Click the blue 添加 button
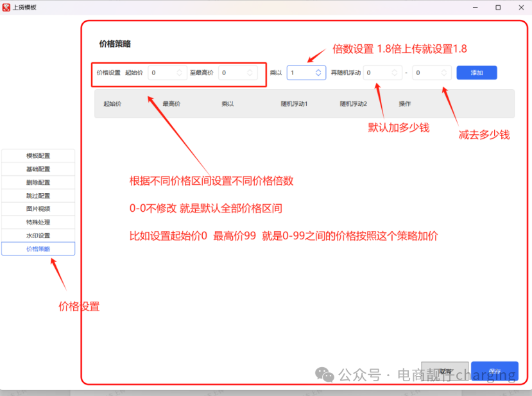This screenshot has width=532, height=396. [476, 73]
